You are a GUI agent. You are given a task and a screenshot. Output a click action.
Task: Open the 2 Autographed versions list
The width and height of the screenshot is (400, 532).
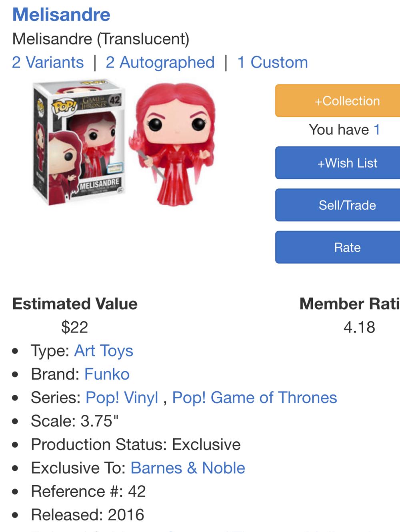click(160, 62)
